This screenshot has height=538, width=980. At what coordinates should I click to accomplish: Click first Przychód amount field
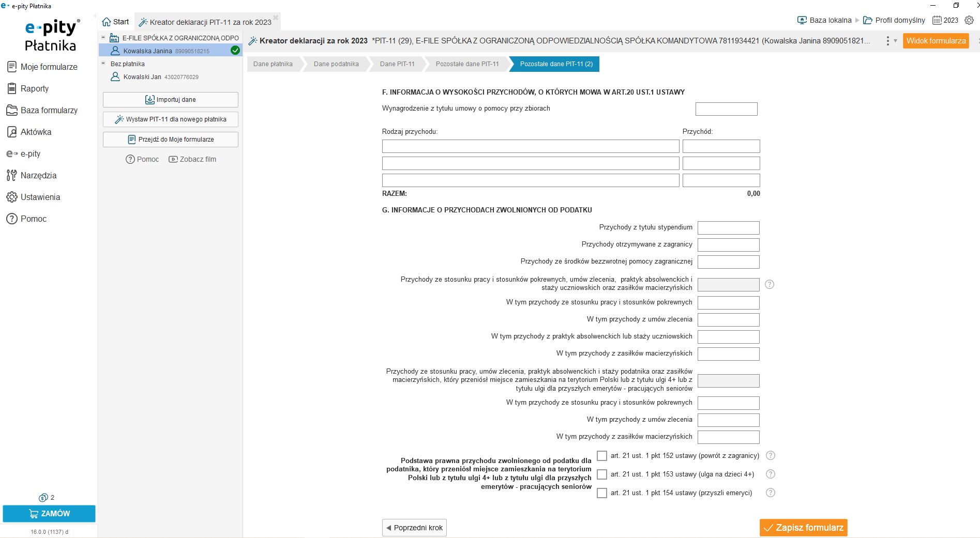coord(721,146)
